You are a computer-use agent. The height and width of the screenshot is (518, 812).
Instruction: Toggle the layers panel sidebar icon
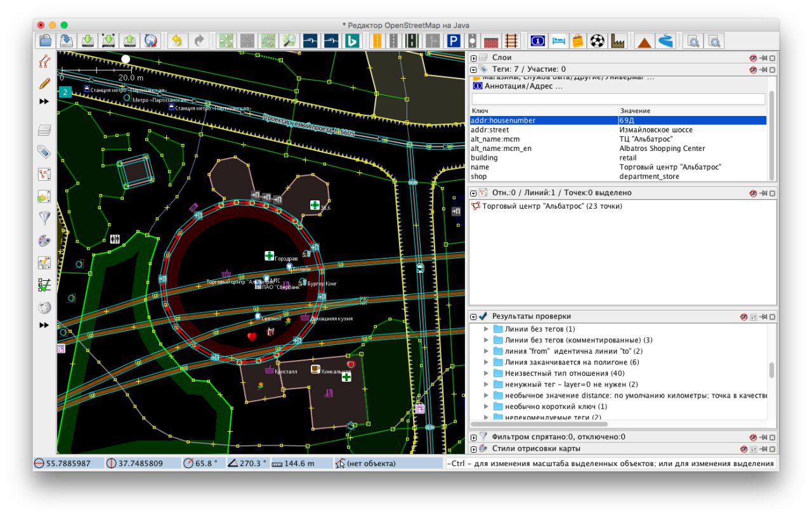coord(44,131)
